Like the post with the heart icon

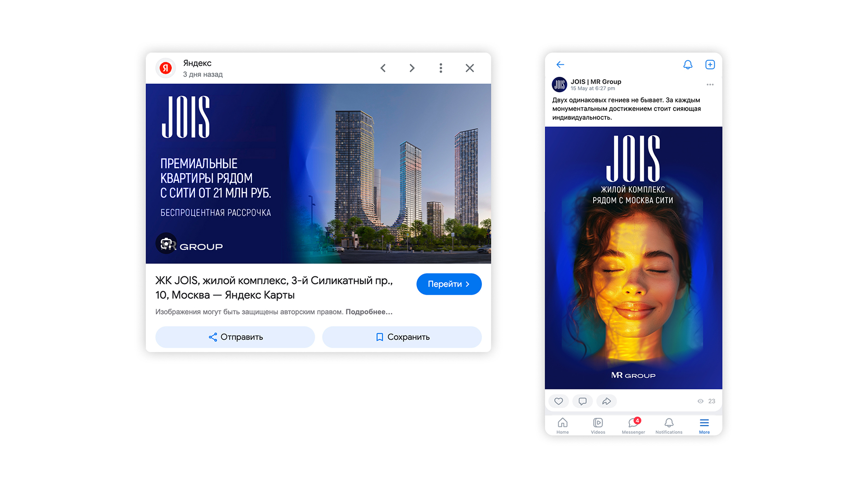click(x=559, y=401)
